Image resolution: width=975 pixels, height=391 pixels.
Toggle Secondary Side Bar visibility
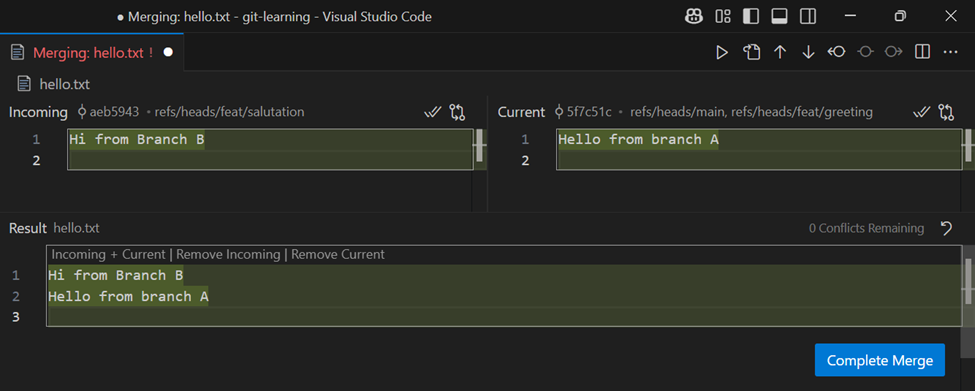pyautogui.click(x=808, y=17)
